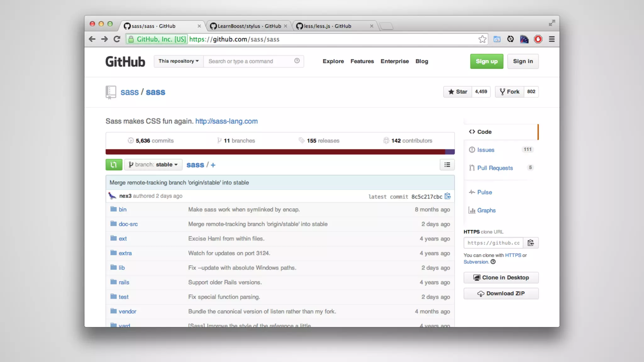Open the file list view icon
The image size is (644, 362).
447,165
